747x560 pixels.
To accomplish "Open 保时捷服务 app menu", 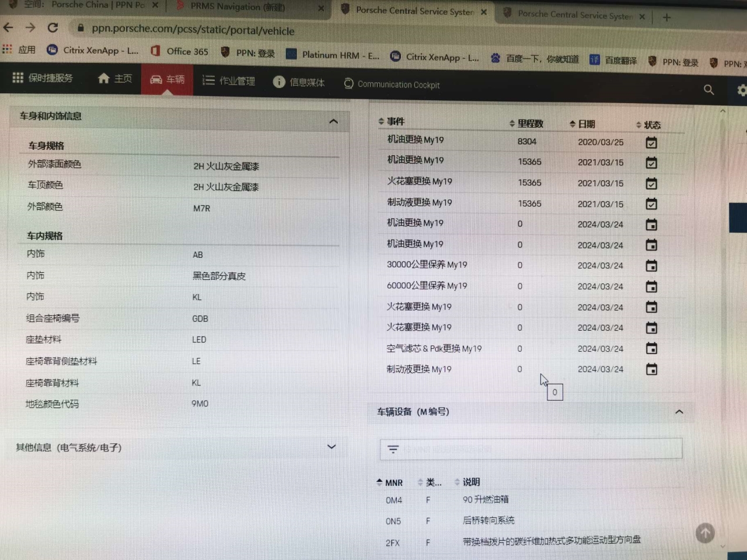I will pyautogui.click(x=43, y=78).
